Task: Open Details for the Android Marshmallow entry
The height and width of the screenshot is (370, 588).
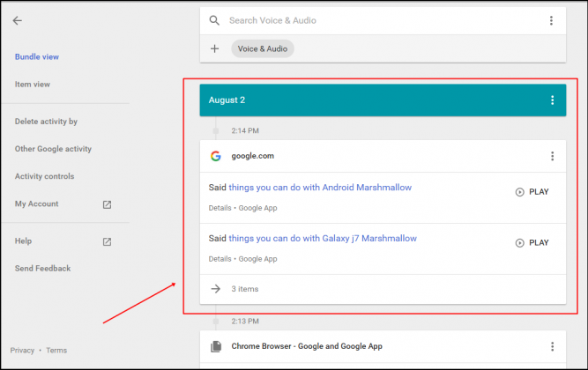Action: (x=220, y=208)
